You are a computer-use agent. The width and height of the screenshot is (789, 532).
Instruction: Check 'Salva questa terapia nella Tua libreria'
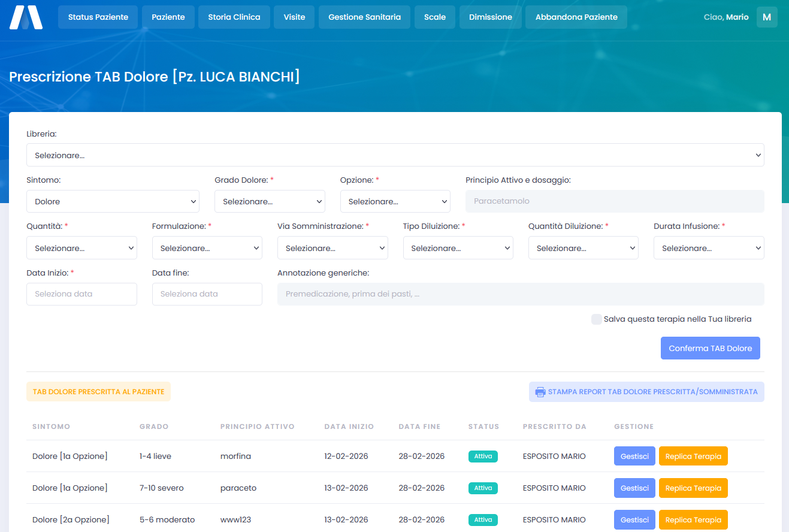(x=597, y=319)
